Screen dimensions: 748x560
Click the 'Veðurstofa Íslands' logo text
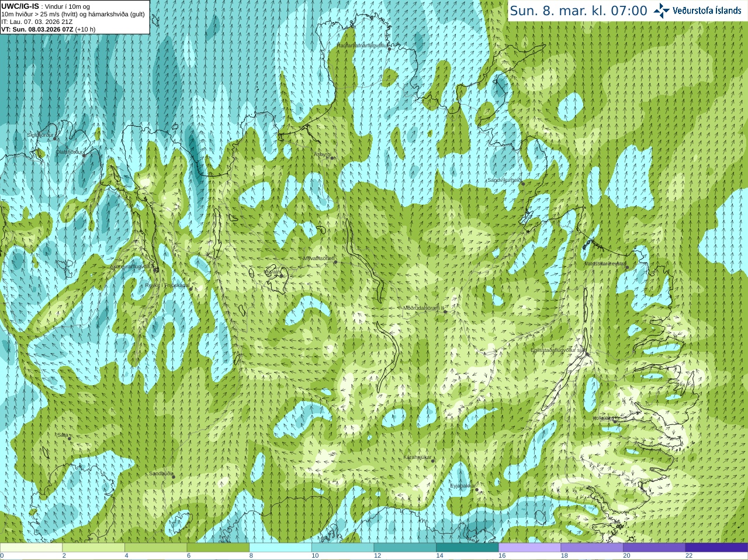[707, 11]
